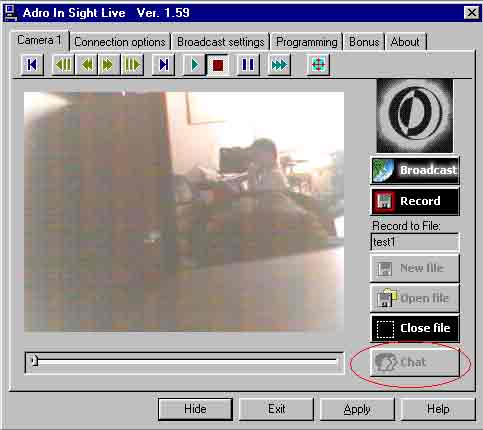Start streaming with the Broadcast button
Viewport: 483px width, 430px height.
point(415,170)
